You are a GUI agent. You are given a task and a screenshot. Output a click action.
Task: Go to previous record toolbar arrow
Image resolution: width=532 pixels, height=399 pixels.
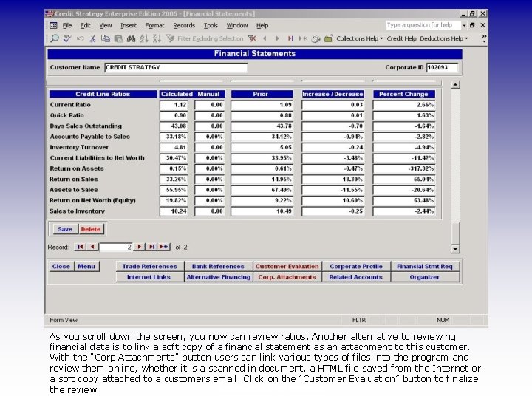pyautogui.click(x=265, y=38)
